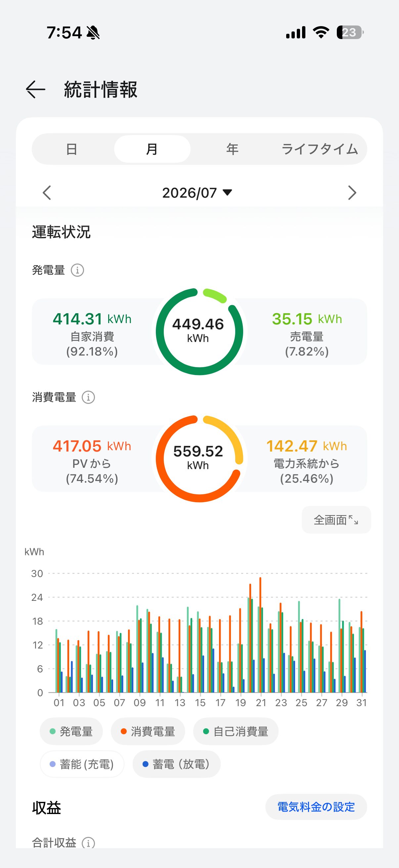Tap bars for day 09 in chart
The image size is (399, 868).
coord(140,649)
